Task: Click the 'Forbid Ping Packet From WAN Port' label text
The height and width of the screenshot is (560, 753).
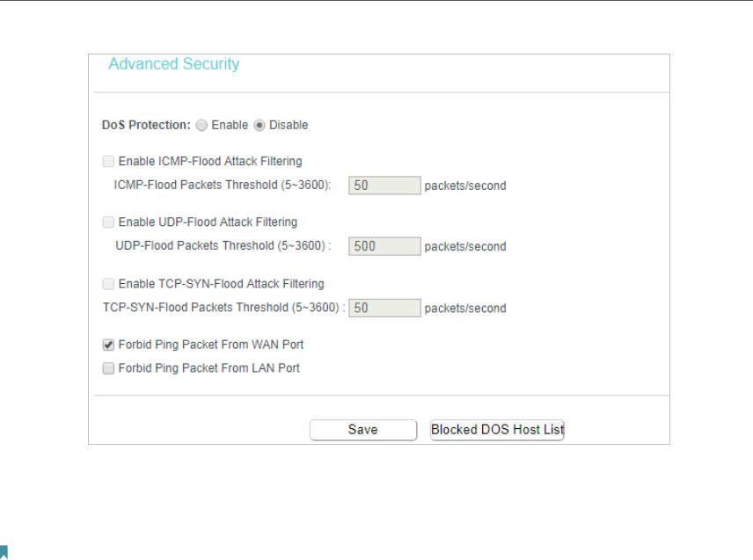Action: [211, 345]
